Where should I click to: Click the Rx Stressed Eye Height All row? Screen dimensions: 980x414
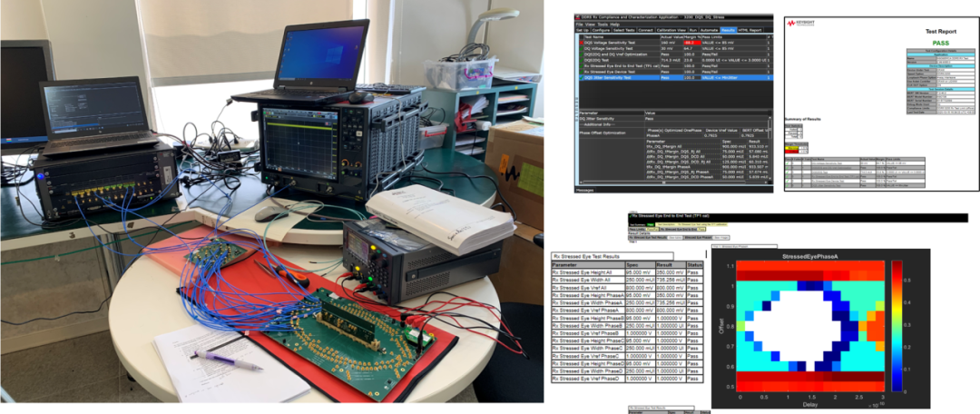(628, 272)
